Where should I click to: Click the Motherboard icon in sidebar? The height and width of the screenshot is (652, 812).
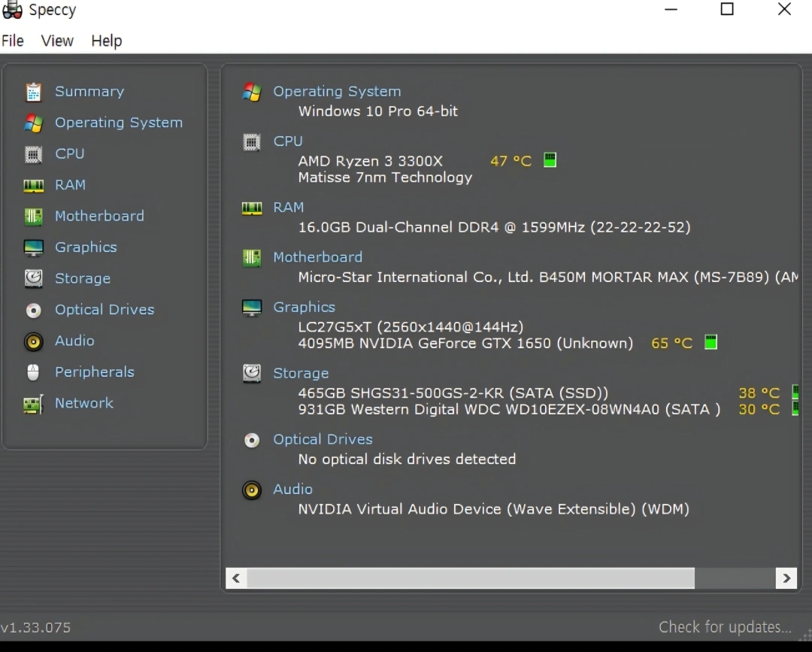pos(34,216)
